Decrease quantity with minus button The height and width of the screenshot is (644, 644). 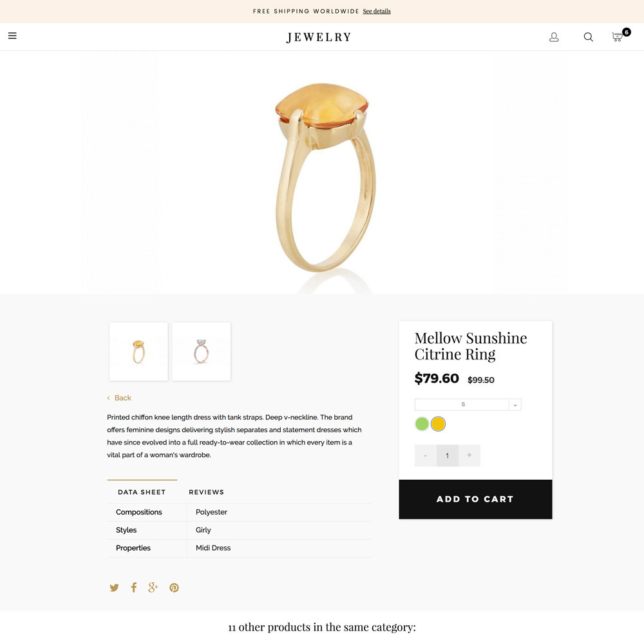426,455
